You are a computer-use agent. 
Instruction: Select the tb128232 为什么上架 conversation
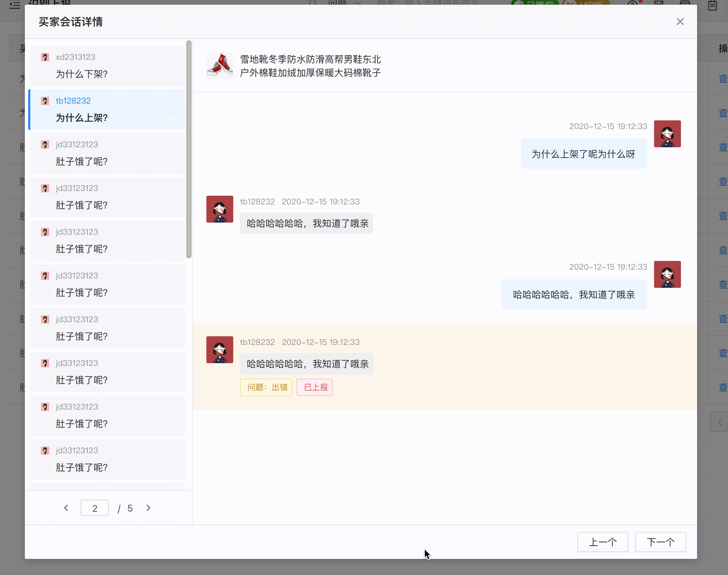click(x=108, y=109)
